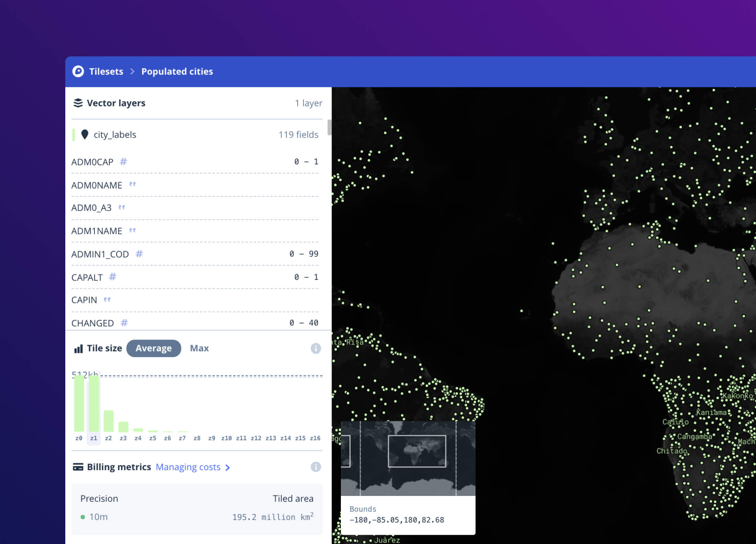Click the numeric type icon beside ADM0CAP
The image size is (756, 544).
[123, 161]
